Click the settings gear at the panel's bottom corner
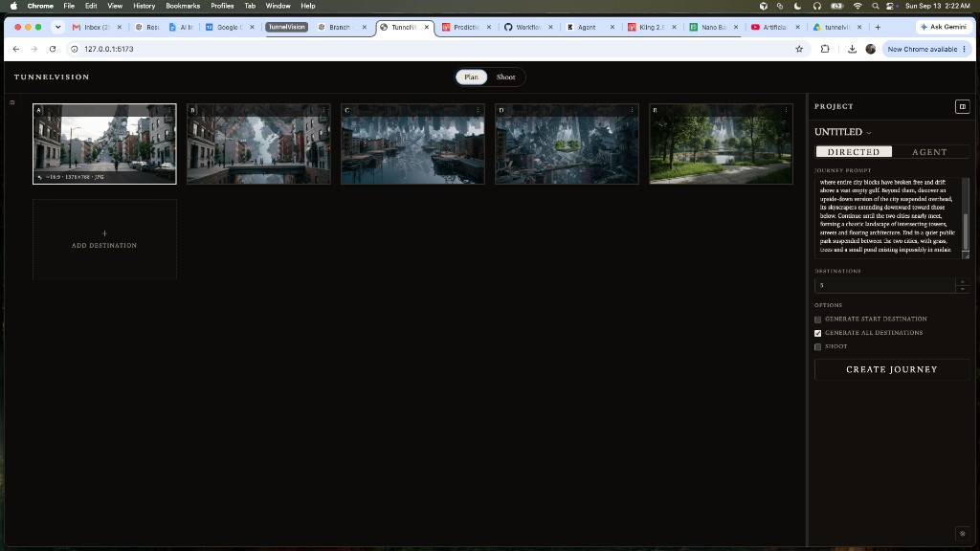Image resolution: width=980 pixels, height=551 pixels. 962,534
